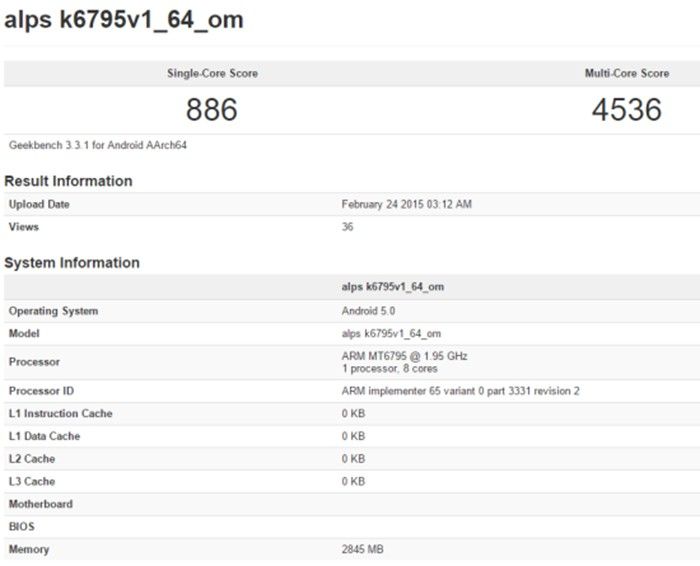700x566 pixels.
Task: Click the page title alps k6795v1_64_om
Action: point(124,20)
